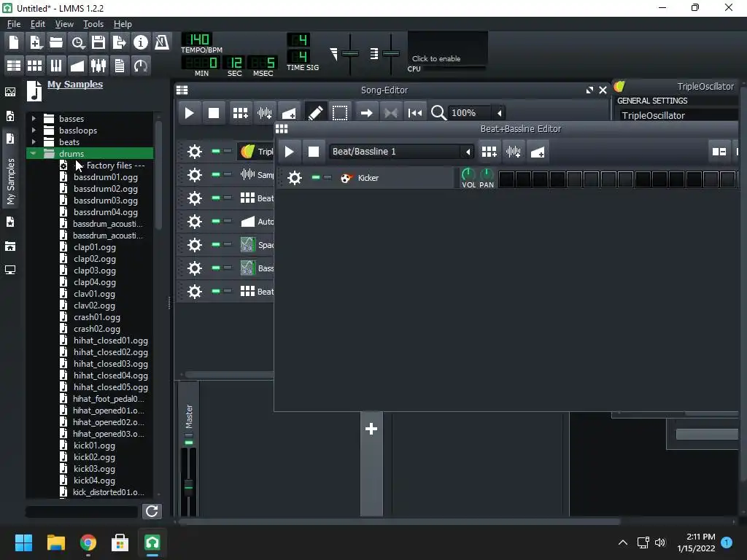Expand the bassloops folder

coord(34,130)
